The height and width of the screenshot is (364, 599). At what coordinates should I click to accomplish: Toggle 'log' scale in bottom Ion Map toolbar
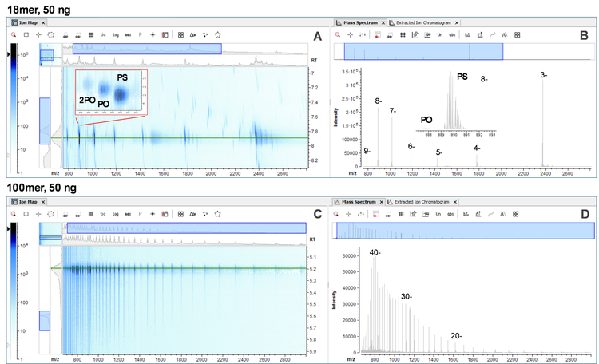point(116,214)
